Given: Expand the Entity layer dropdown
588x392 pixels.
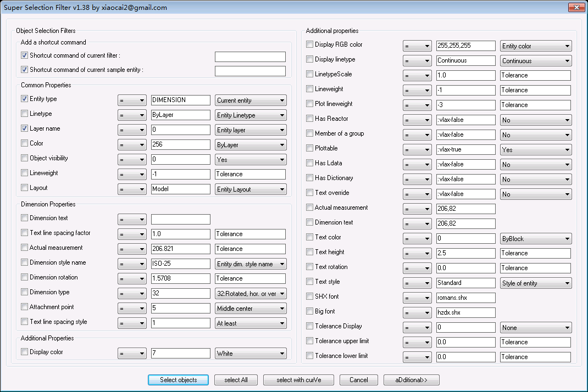Looking at the screenshot, I should point(251,130).
